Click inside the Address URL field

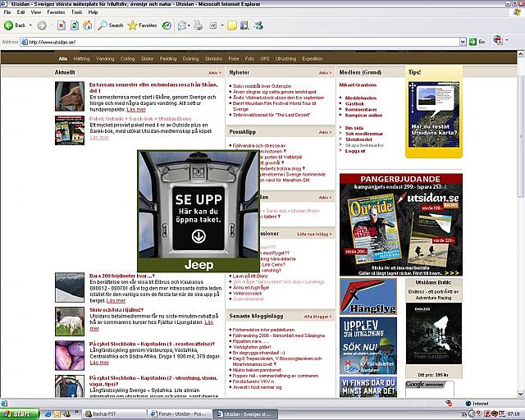[240, 42]
